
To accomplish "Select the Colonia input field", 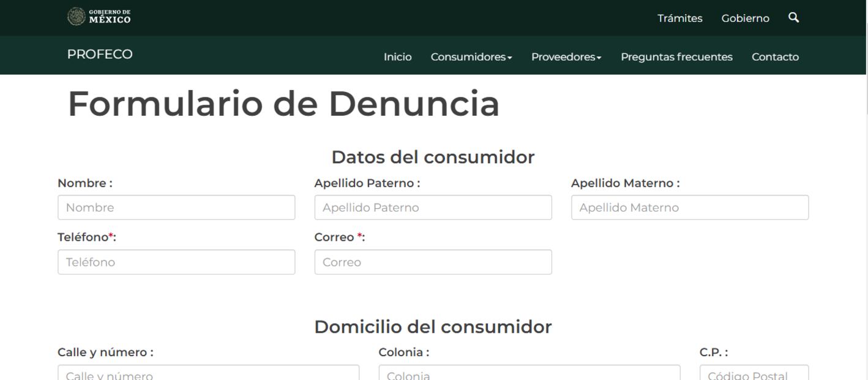I will coord(529,373).
